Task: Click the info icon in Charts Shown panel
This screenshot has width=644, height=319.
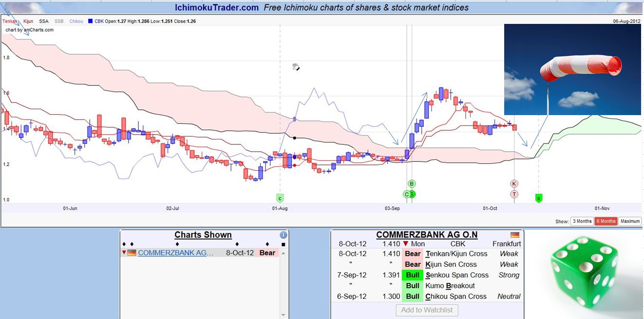Action: click(x=284, y=235)
